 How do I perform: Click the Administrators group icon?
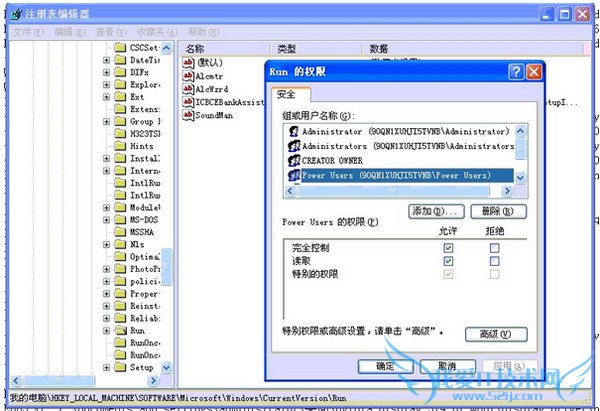[x=294, y=146]
